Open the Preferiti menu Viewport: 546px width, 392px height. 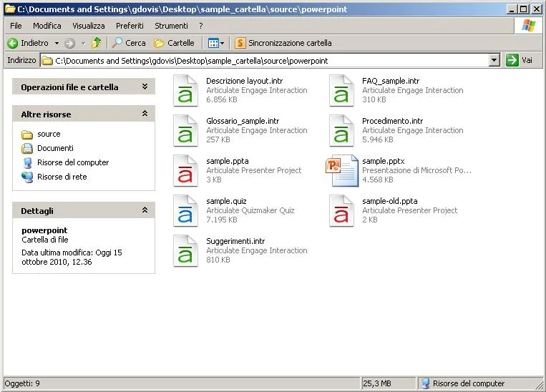tap(130, 26)
